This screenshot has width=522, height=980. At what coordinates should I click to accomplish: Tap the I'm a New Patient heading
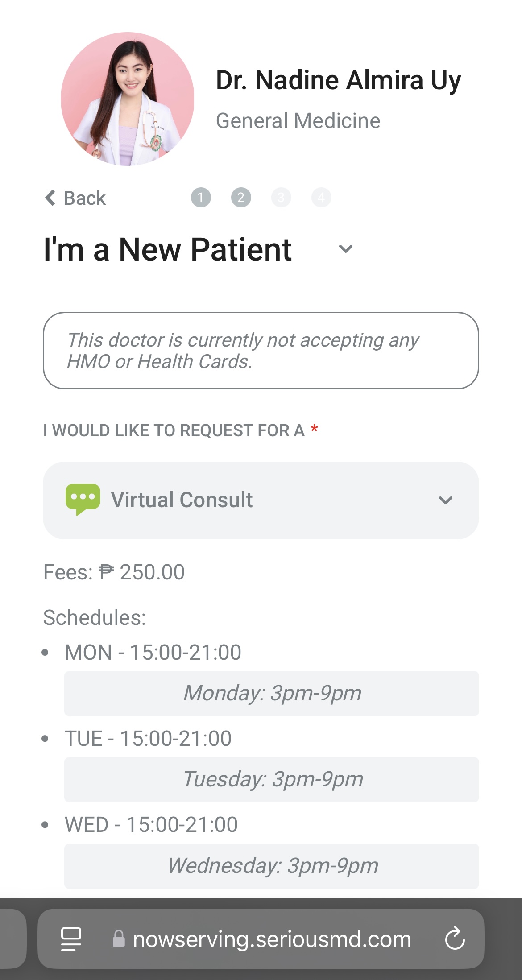click(168, 249)
